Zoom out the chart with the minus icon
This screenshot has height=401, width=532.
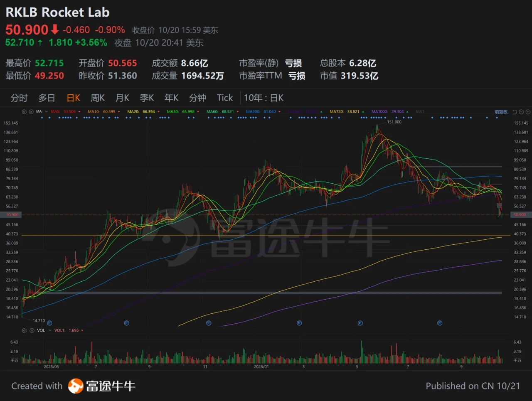[521, 112]
